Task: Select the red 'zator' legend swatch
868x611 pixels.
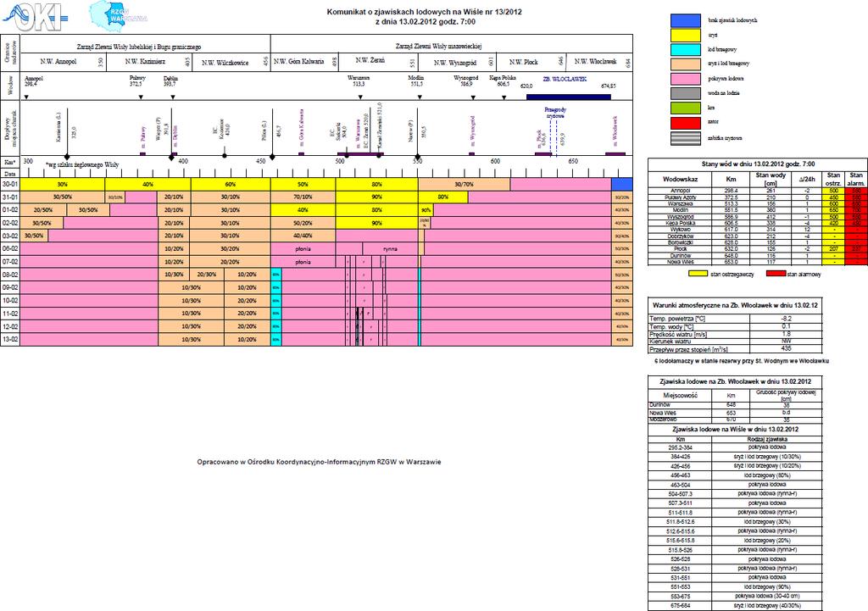Action: [x=685, y=122]
